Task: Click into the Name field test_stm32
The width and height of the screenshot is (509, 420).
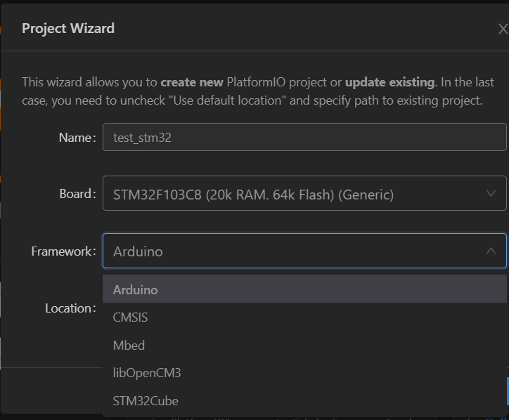Action: tap(304, 138)
